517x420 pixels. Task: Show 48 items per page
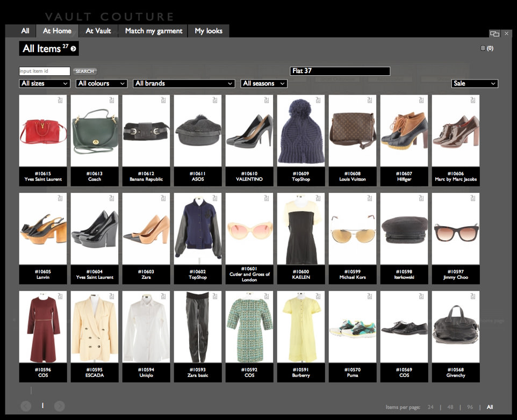(x=450, y=407)
